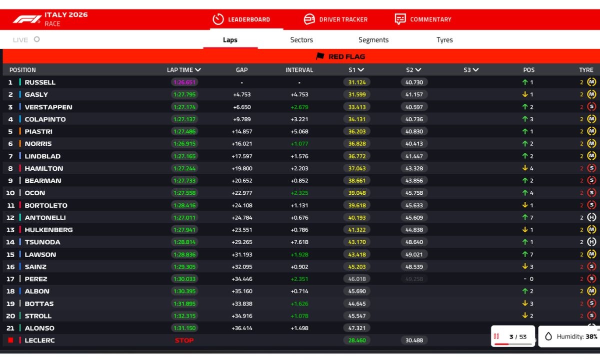600x364 pixels.
Task: Click the red flag status icon
Action: point(320,56)
